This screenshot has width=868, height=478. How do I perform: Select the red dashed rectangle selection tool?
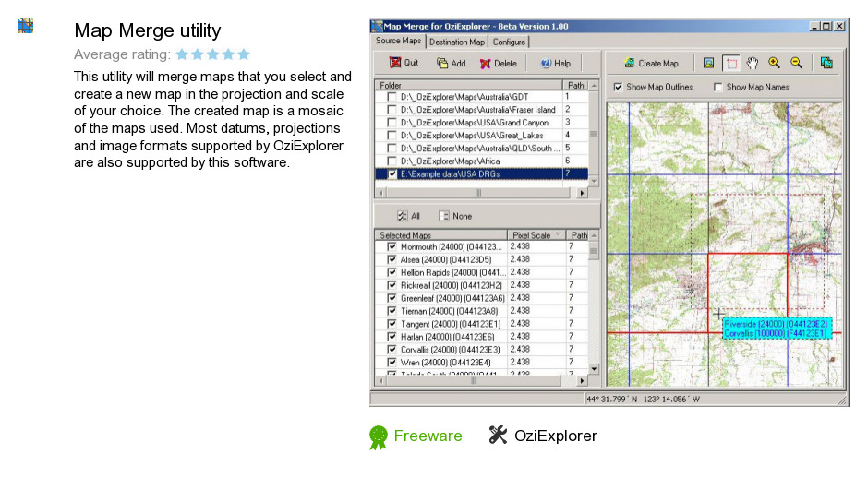tap(731, 63)
